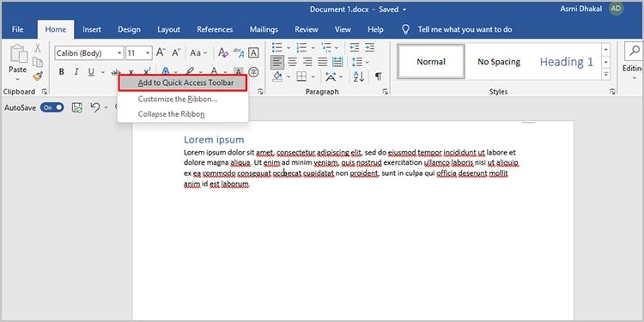
Task: Toggle Italic formatting
Action: point(76,72)
